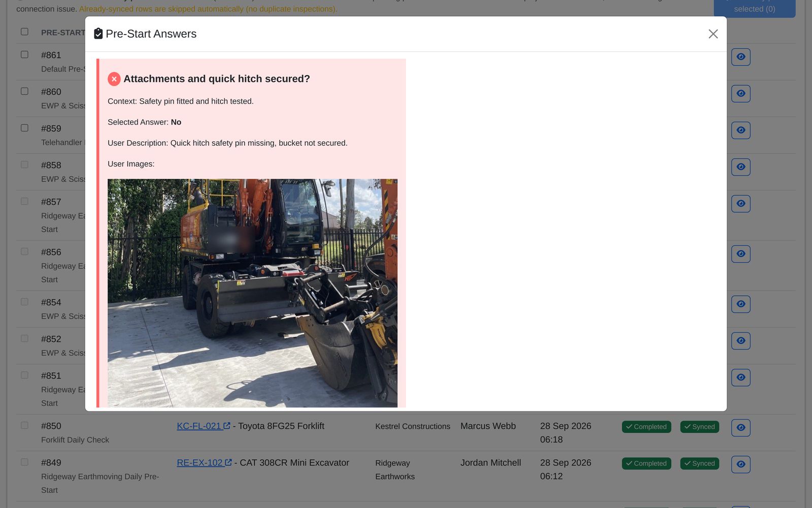Open the excavator user image
The image size is (812, 508).
pyautogui.click(x=252, y=293)
